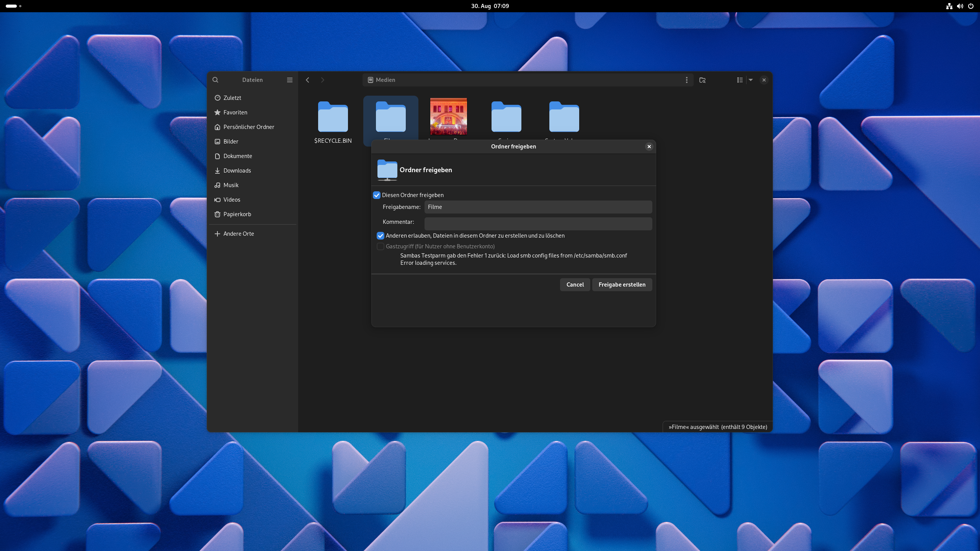Click the Cancel button
Viewport: 980px width, 551px height.
[x=575, y=285]
